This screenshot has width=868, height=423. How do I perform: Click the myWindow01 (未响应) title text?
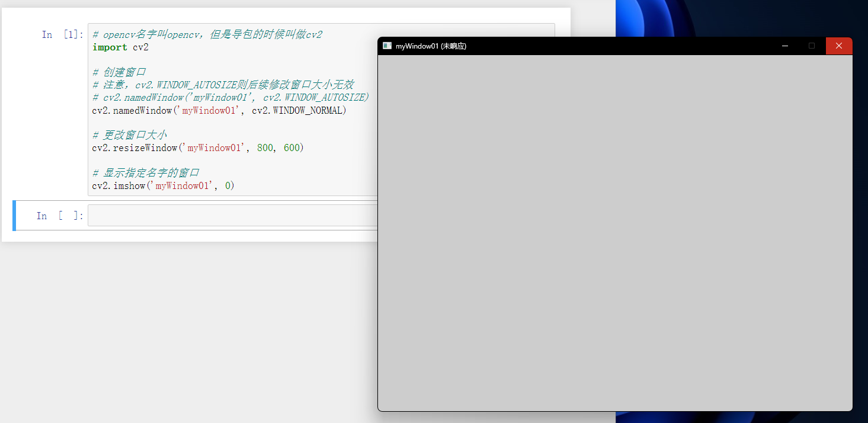click(431, 46)
